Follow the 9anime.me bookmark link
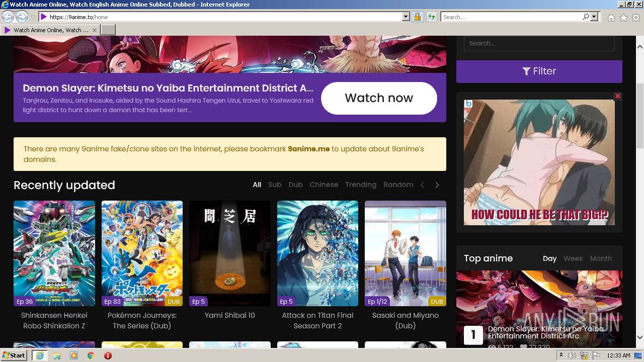Screen dimensions: 644x362 click(x=308, y=149)
